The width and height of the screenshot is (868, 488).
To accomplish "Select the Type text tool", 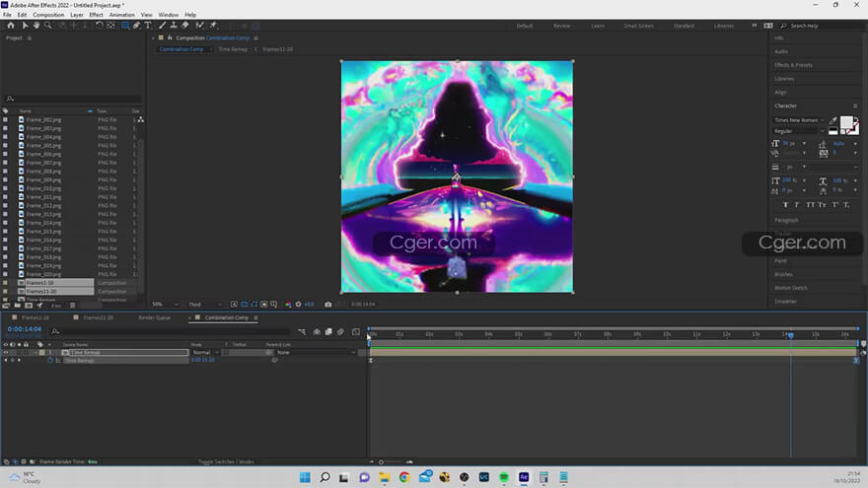I will click(148, 26).
